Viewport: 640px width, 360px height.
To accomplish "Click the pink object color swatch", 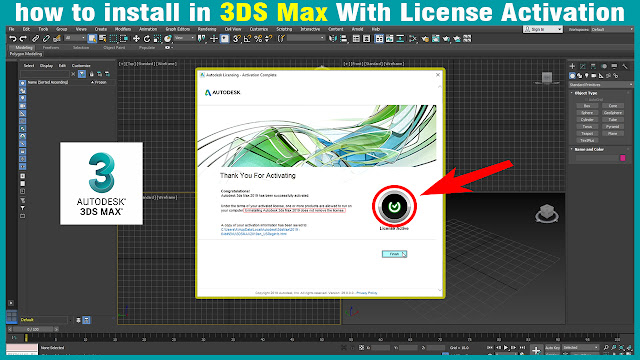I will click(623, 158).
